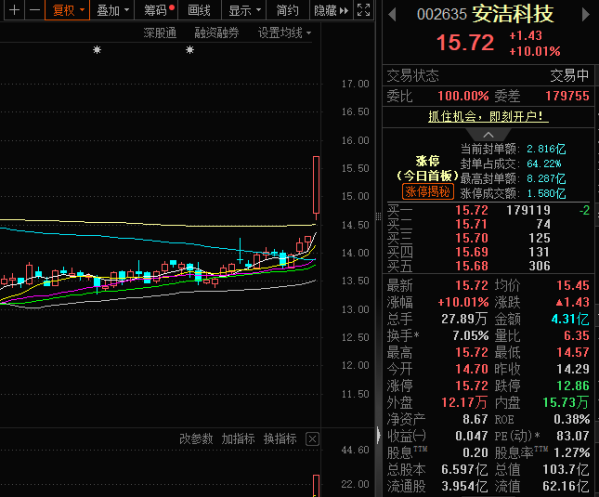Click 涨停成交额 value 1.580亿
Viewport: 599px width, 497px height.
tap(546, 193)
